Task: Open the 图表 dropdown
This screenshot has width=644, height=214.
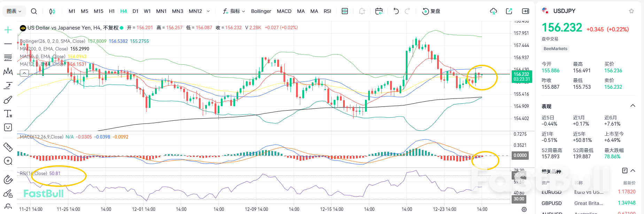Action: pyautogui.click(x=14, y=11)
